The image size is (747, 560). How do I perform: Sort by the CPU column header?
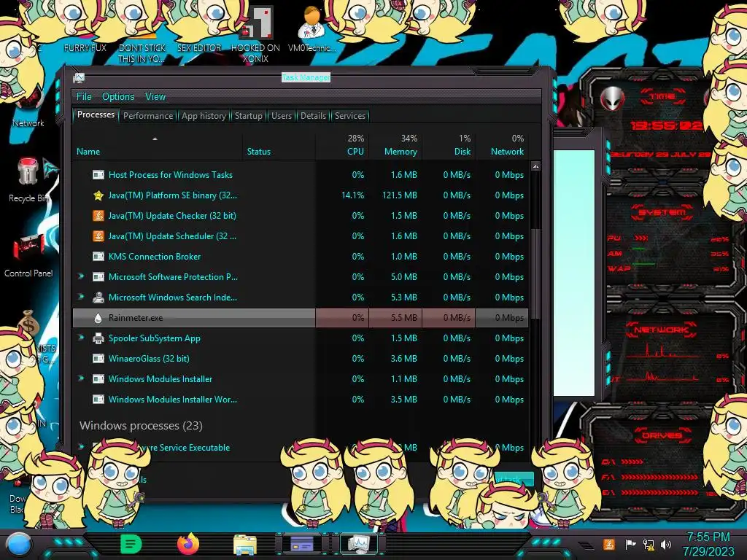342,146
